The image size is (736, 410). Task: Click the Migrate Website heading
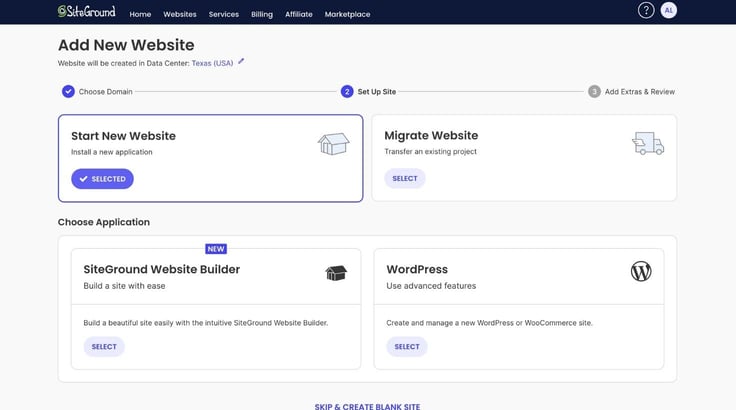click(431, 135)
